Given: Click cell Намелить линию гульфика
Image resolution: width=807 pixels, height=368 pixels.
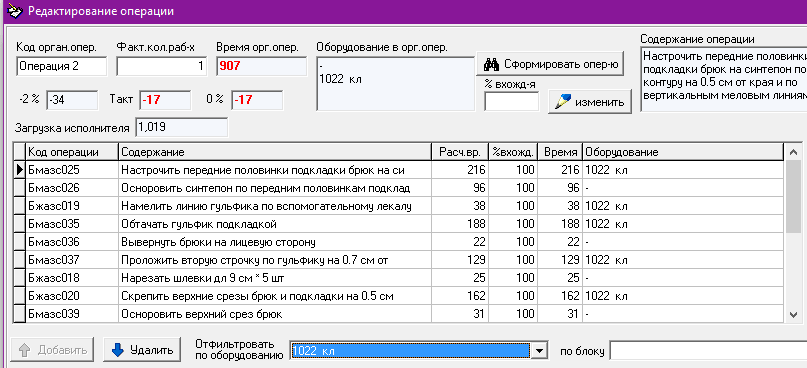Looking at the screenshot, I should coord(274,206).
